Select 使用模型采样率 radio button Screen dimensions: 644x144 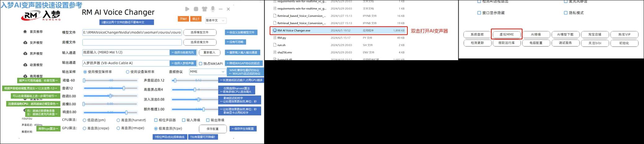pos(85,72)
